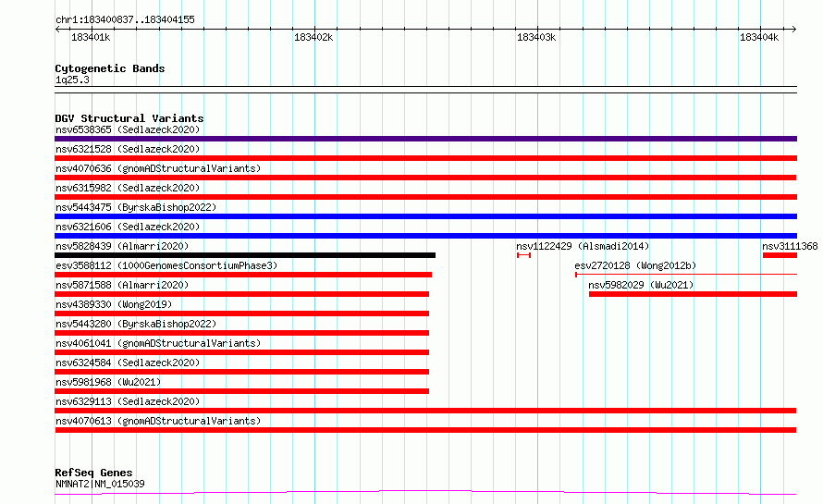Viewport: 823px width, 504px height.
Task: Select the red nsv5443280 variant bar
Action: pos(242,333)
